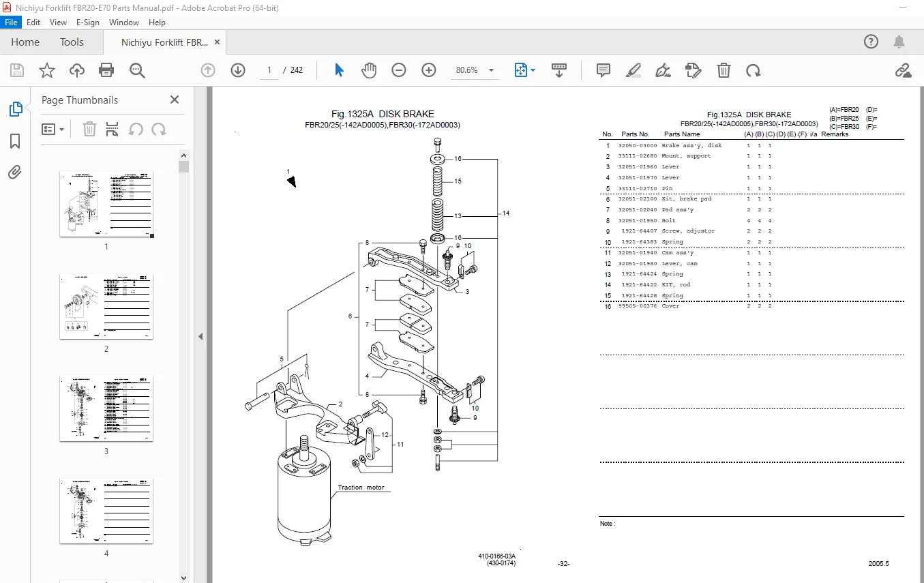Select the page 3 thumbnail
The width and height of the screenshot is (924, 583).
tap(106, 408)
